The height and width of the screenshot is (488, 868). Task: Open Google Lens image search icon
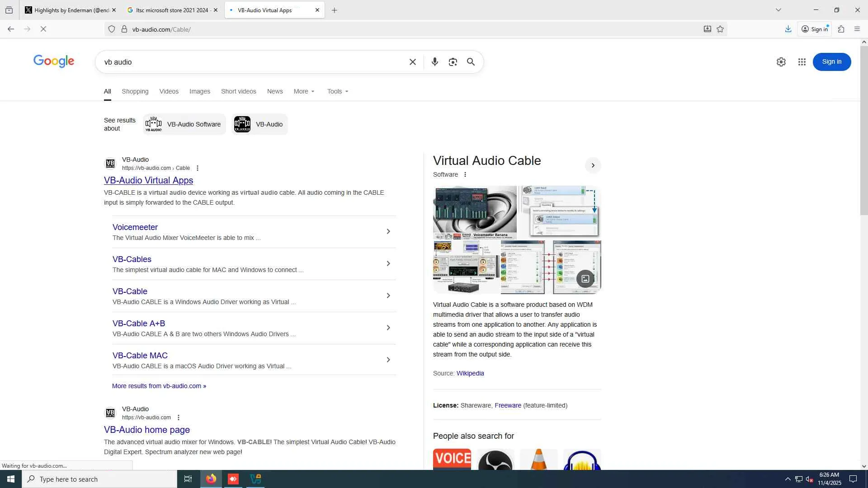(453, 62)
